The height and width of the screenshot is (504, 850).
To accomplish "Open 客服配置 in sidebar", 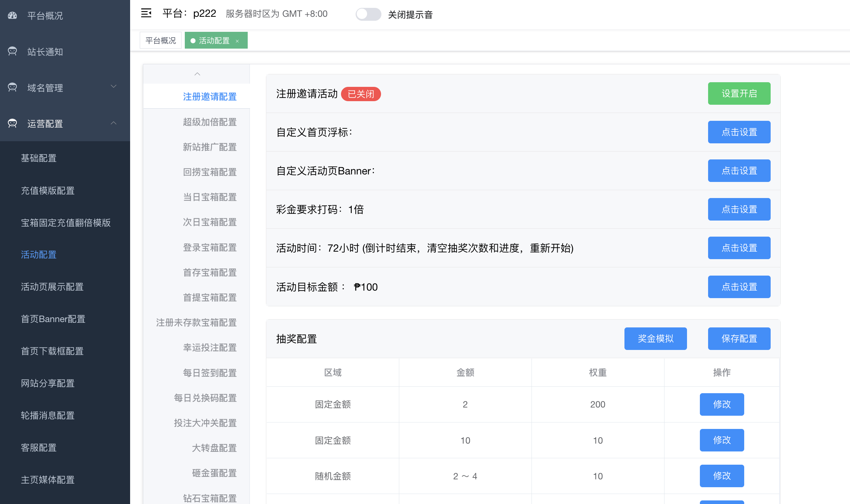I will [x=39, y=448].
